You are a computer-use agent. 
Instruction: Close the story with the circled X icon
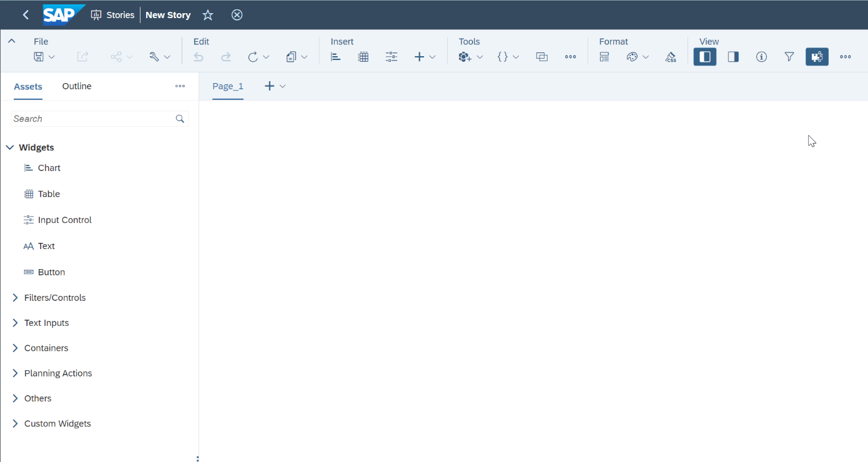pos(237,15)
